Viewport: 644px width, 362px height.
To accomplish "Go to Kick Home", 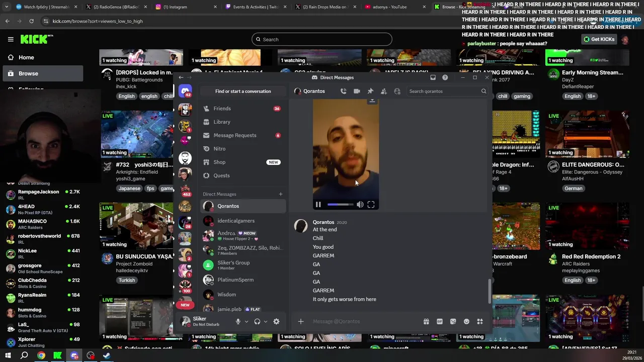I will [x=42, y=57].
